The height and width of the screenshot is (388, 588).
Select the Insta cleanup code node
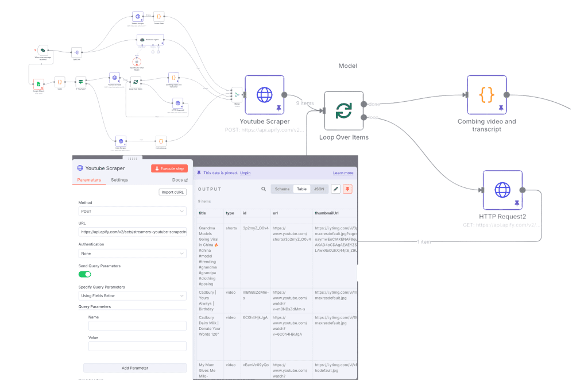(161, 141)
